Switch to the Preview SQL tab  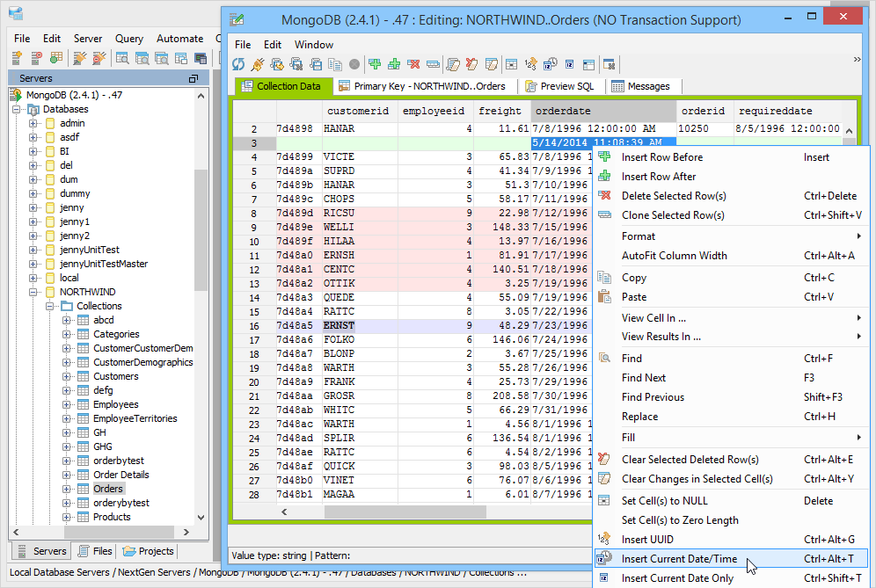click(x=559, y=86)
